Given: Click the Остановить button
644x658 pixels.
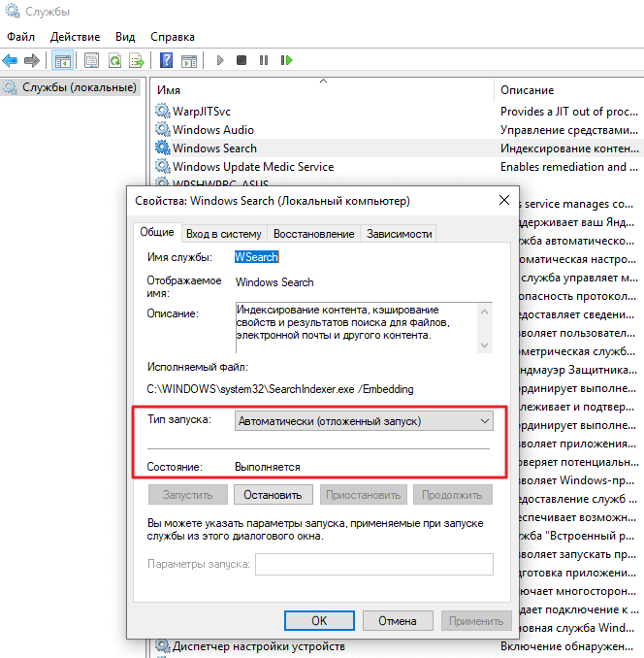Looking at the screenshot, I should (x=273, y=495).
